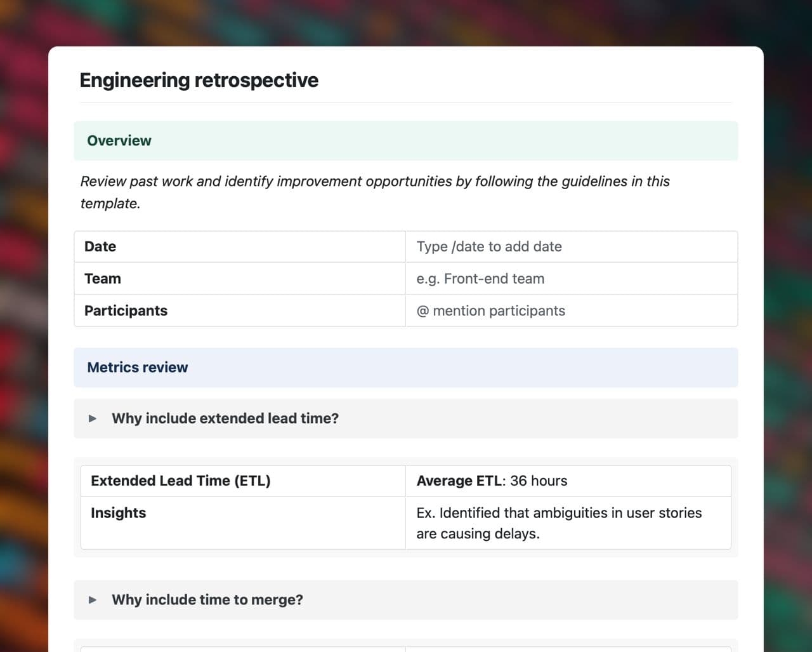Click the 'Why include extended lead time?' text
The height and width of the screenshot is (652, 812).
point(225,418)
